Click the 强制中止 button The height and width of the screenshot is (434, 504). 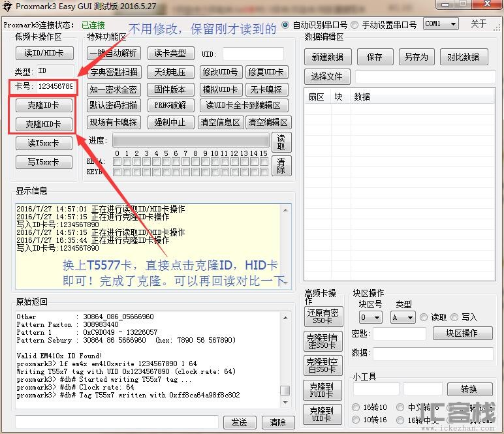(x=170, y=123)
